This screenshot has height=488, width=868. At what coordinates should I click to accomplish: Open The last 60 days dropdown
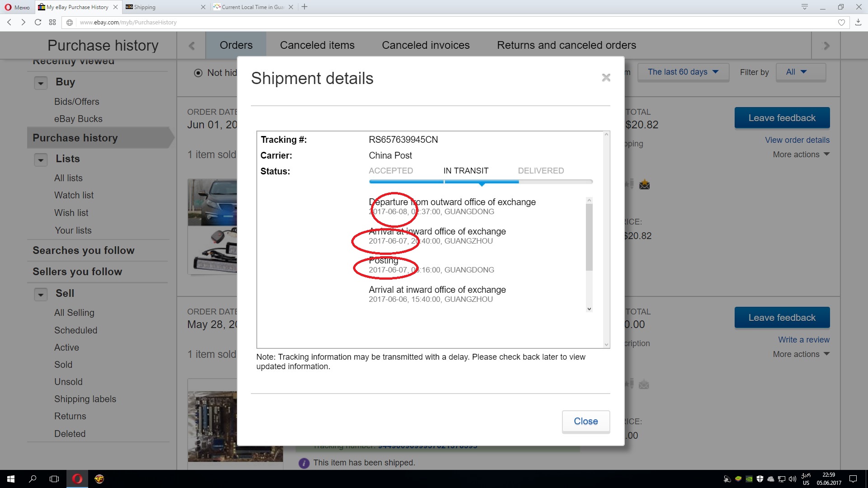tap(683, 72)
